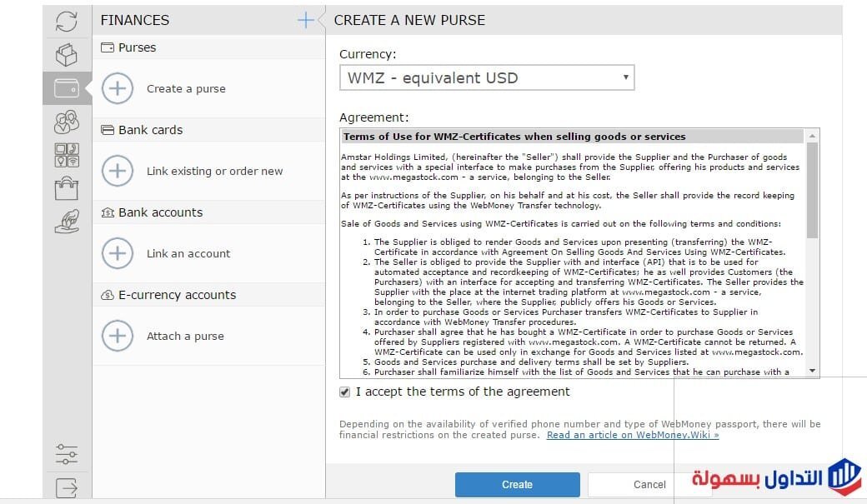Image resolution: width=867 pixels, height=504 pixels.
Task: Select the wallet Finances sidebar icon
Action: pos(67,87)
